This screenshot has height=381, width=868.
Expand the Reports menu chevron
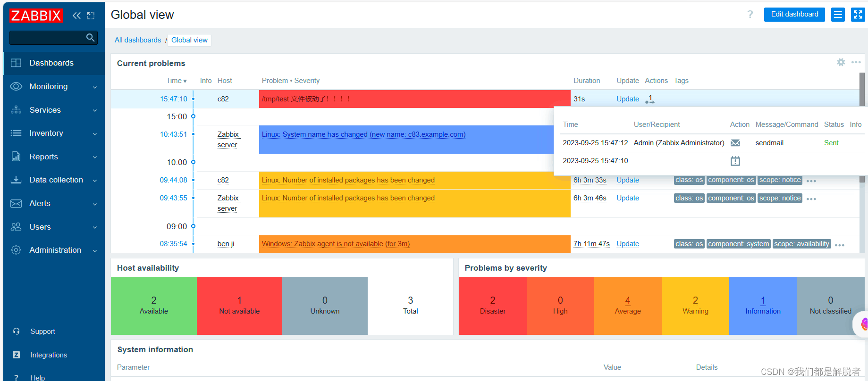pos(95,157)
